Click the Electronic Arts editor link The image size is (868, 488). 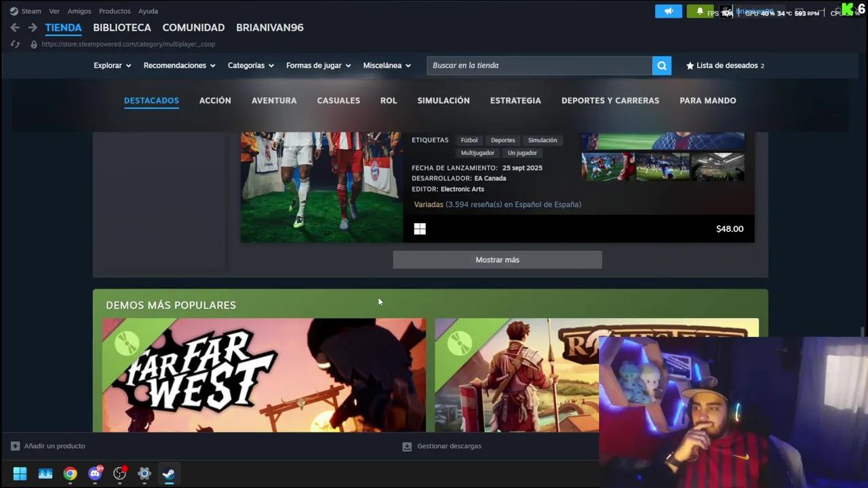tap(462, 189)
